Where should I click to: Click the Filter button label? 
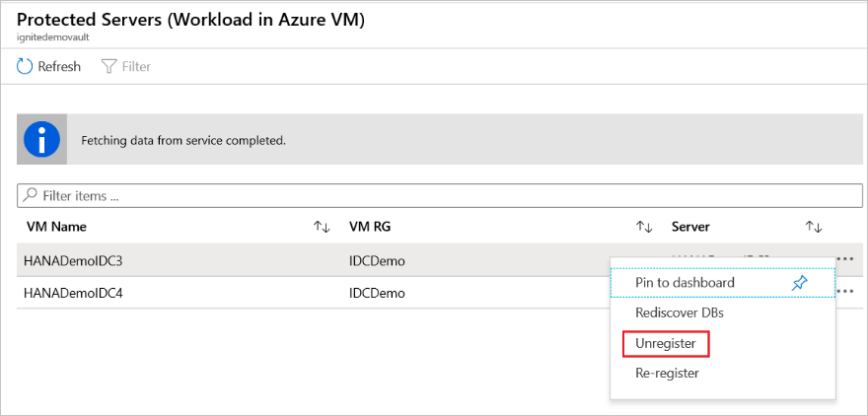point(136,67)
